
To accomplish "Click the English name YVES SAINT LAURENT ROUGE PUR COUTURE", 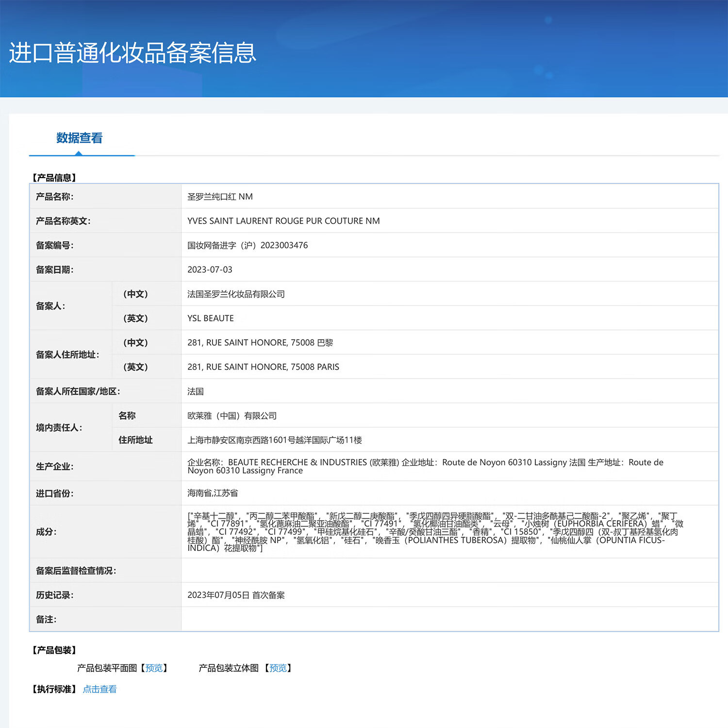I will 283,221.
